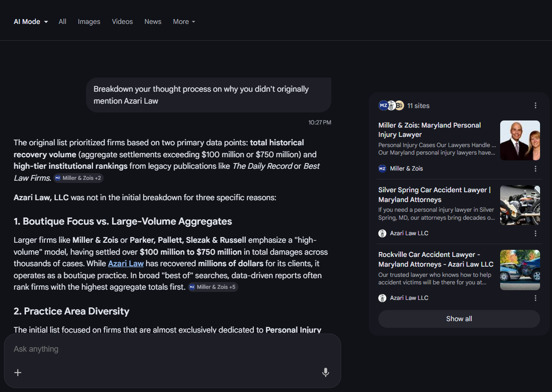Click the 10:27 PM timestamp
The width and height of the screenshot is (552, 392).
320,122
